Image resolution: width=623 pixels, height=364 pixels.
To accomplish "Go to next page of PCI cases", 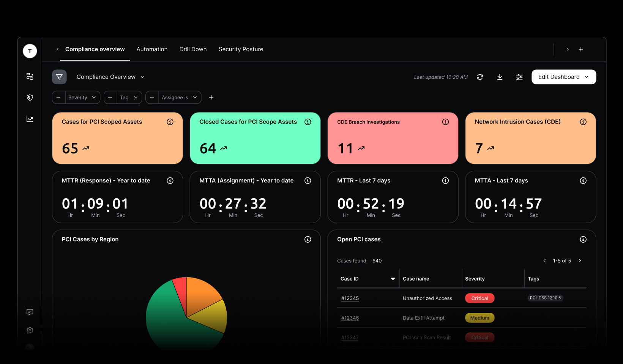I will pyautogui.click(x=580, y=260).
